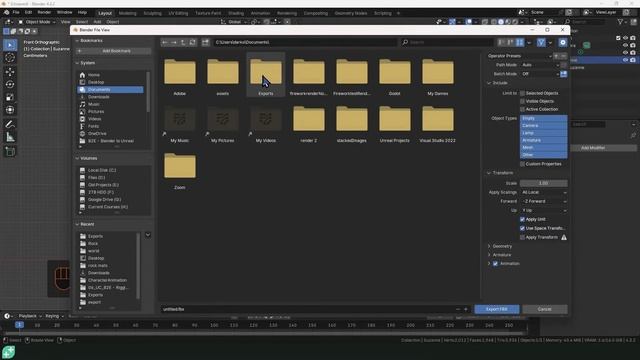Deselect Camera in Object Types
The image size is (640, 360).
(544, 125)
